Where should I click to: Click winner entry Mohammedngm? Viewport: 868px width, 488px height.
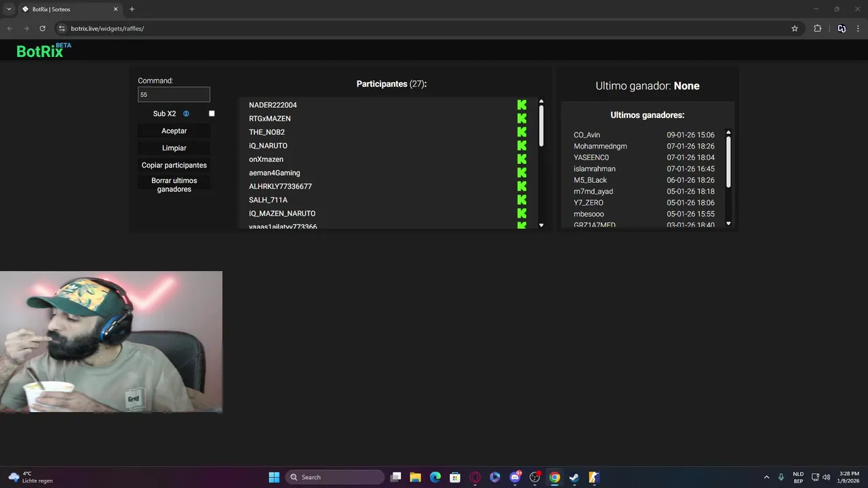[600, 146]
